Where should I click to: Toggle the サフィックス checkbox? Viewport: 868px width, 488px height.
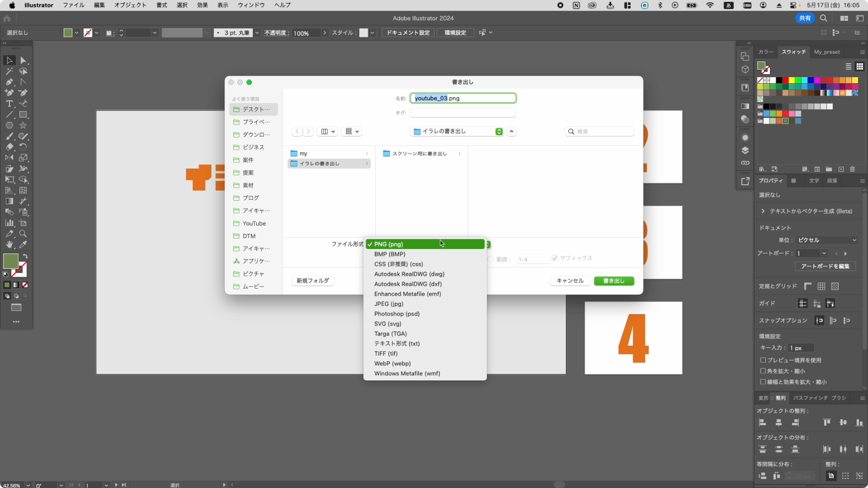(x=554, y=258)
